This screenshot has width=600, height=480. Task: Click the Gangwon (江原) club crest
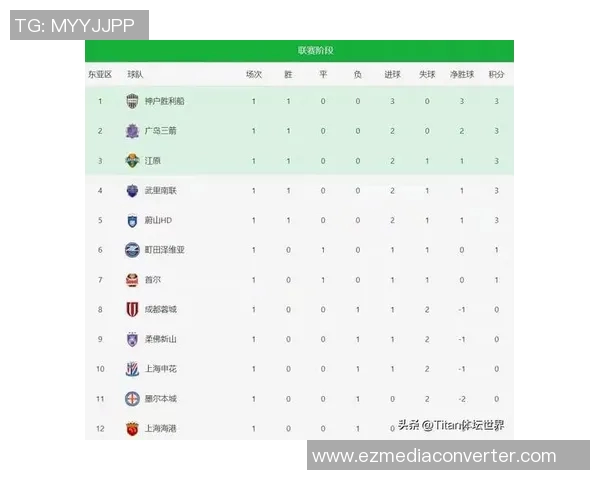tap(132, 160)
